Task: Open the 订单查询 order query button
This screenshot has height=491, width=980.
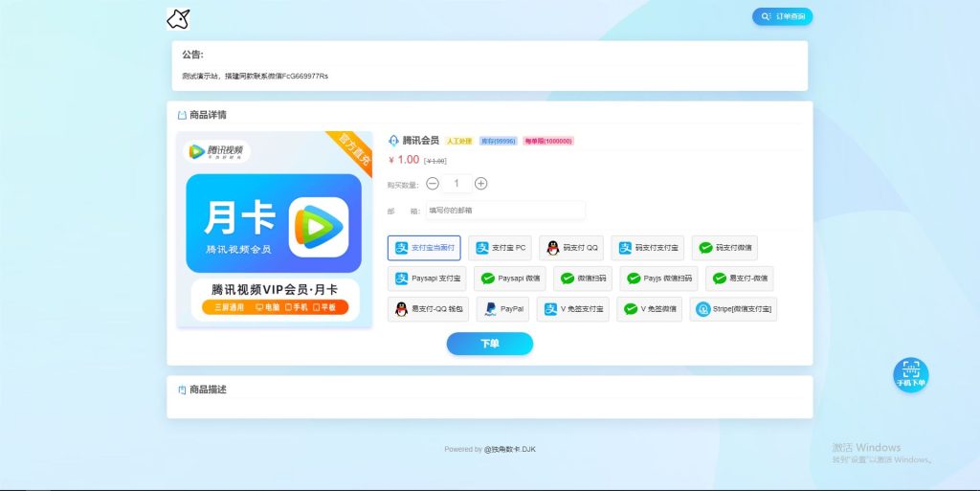Action: point(783,17)
